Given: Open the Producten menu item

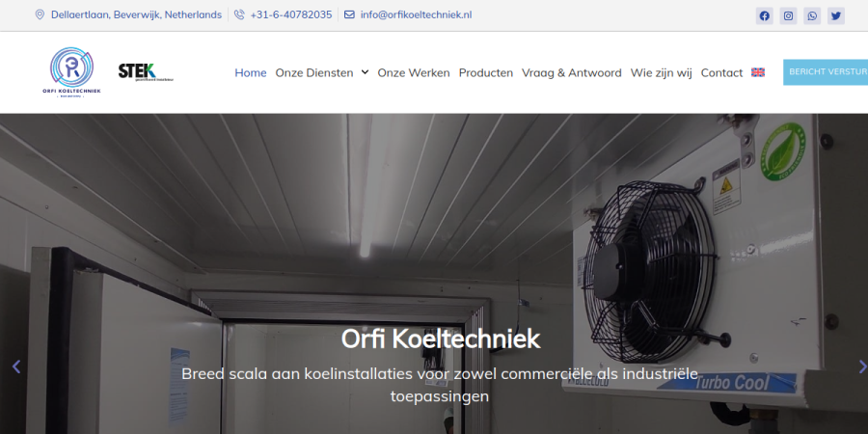Looking at the screenshot, I should [x=486, y=72].
